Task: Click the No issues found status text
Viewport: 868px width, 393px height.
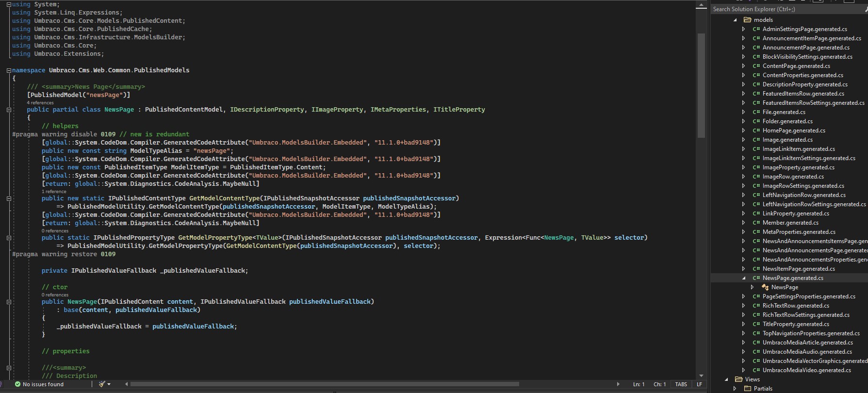Action: pyautogui.click(x=43, y=384)
